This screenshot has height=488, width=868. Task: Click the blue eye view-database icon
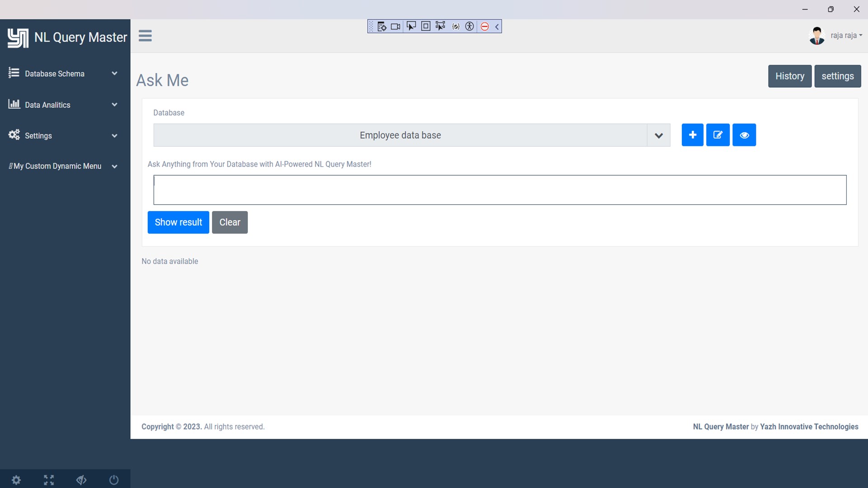tap(744, 135)
